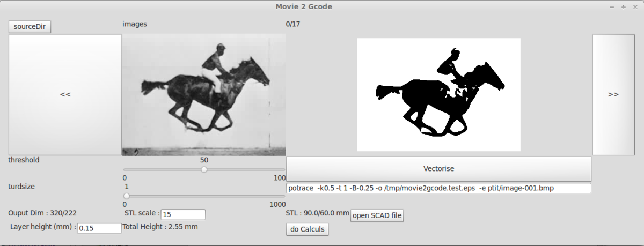Click the black silhouette preview image

(438, 95)
